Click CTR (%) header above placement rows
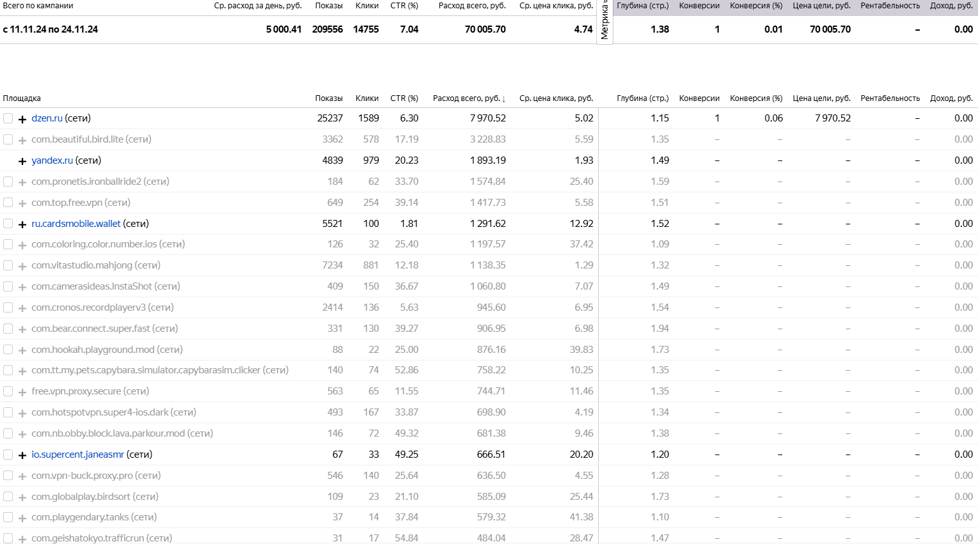 point(404,98)
